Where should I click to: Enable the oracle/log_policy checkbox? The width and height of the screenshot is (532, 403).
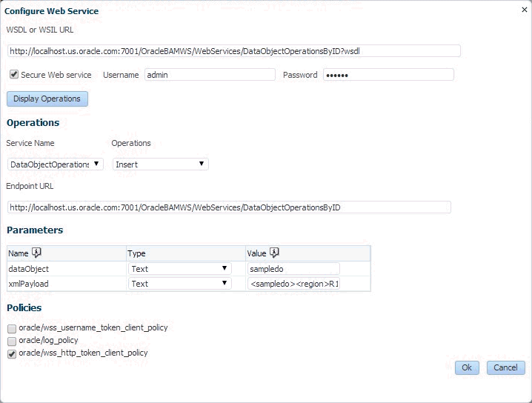[x=12, y=341]
